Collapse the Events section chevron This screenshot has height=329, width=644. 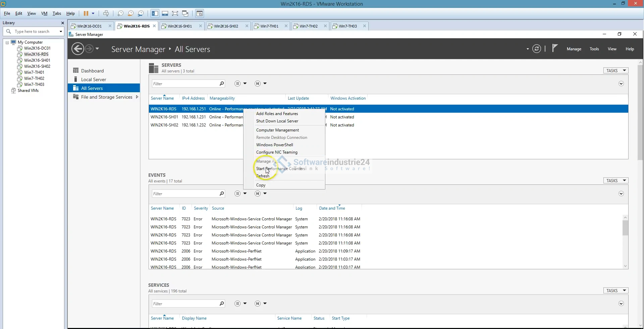621,194
